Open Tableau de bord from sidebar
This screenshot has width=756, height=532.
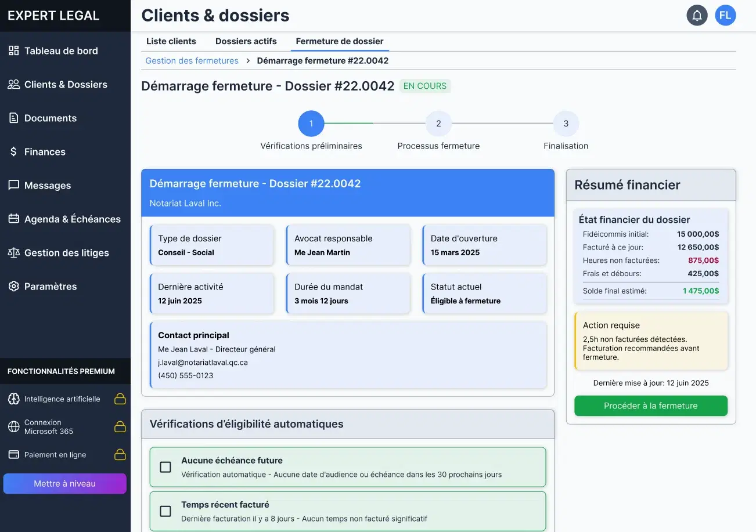61,51
